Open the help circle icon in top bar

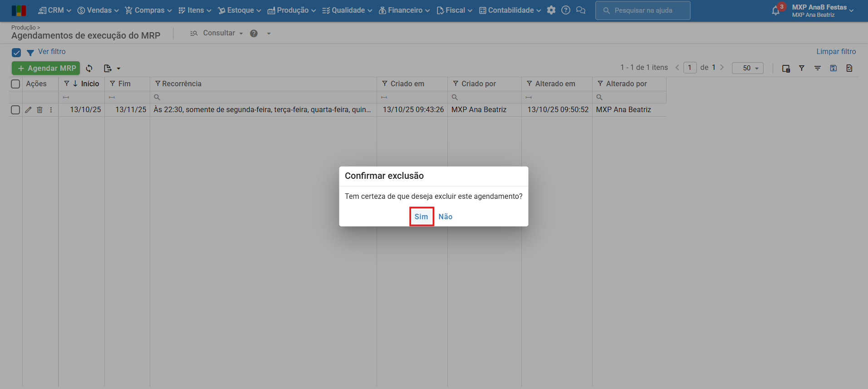coord(566,10)
